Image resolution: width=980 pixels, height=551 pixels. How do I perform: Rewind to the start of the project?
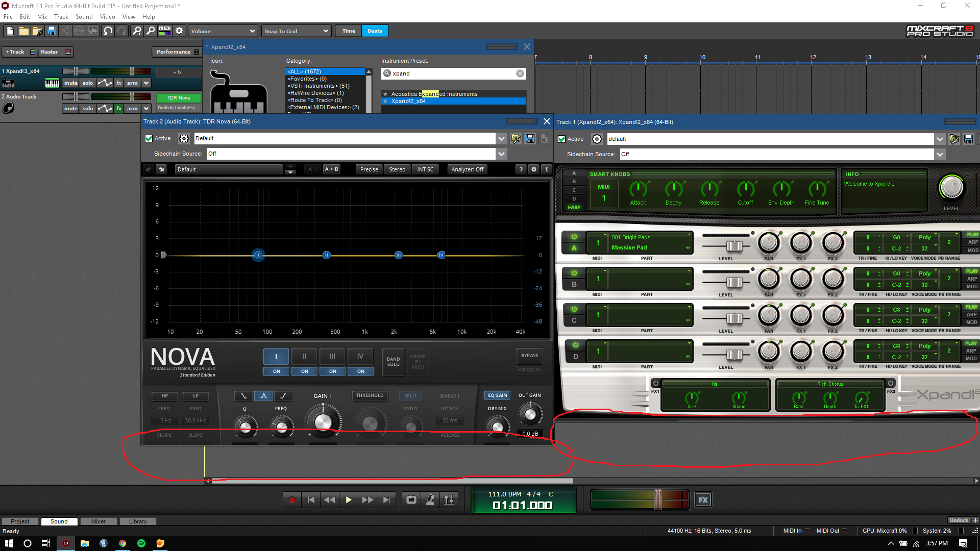(x=311, y=500)
